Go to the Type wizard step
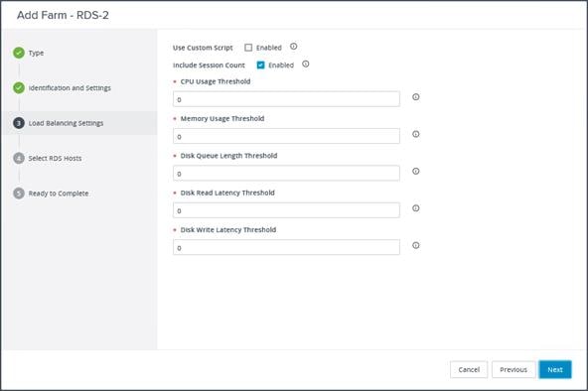Image resolution: width=588 pixels, height=391 pixels. tap(36, 53)
